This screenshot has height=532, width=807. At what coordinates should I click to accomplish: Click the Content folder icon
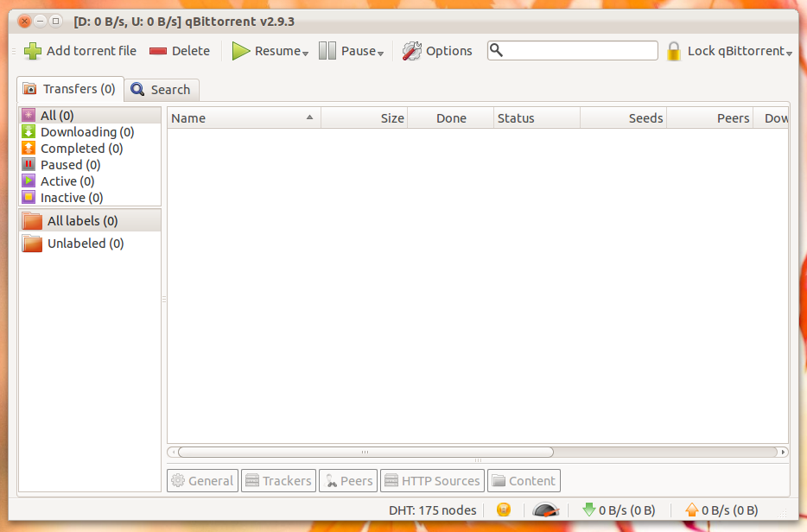click(x=499, y=480)
